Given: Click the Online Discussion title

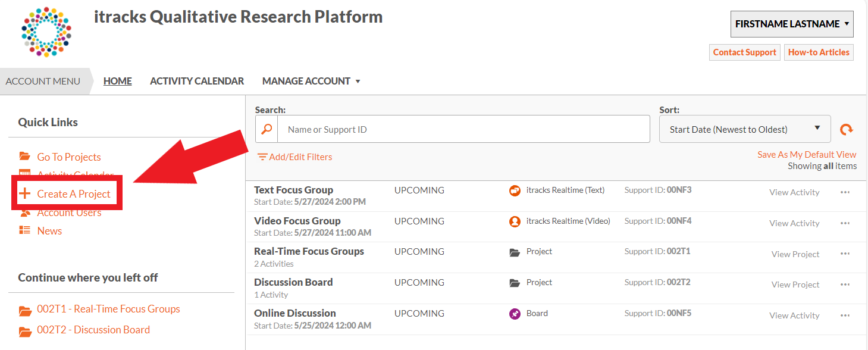Looking at the screenshot, I should 295,313.
